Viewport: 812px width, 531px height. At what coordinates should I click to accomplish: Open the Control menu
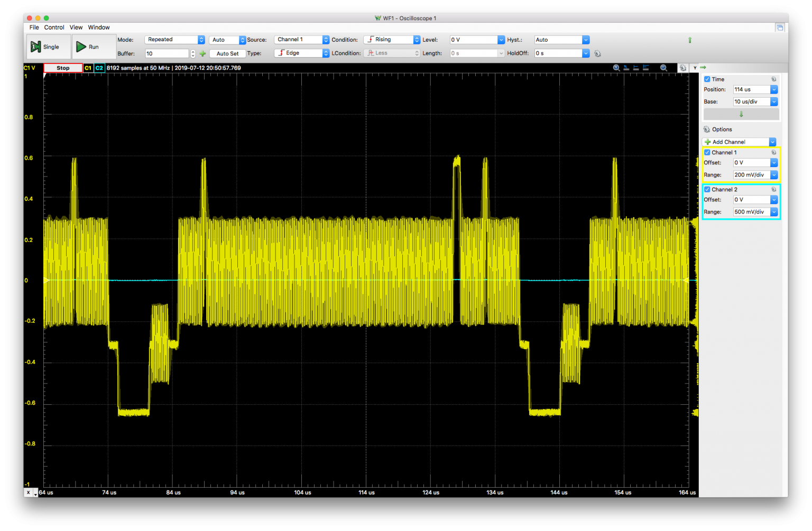click(x=54, y=27)
